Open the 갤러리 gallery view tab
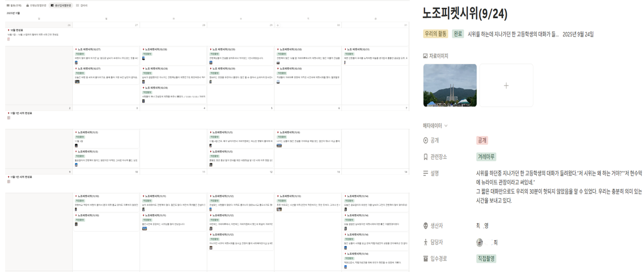This screenshot has width=644, height=272. pyautogui.click(x=82, y=5)
